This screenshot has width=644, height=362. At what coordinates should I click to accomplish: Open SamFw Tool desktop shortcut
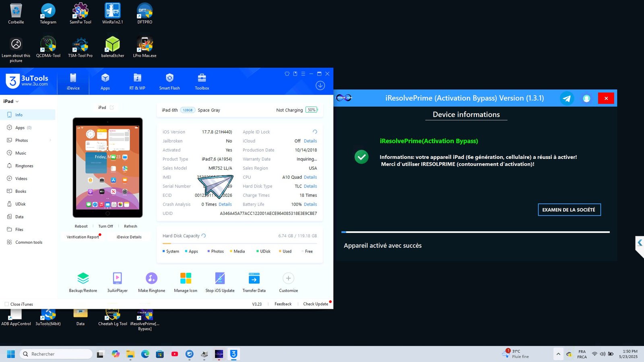click(80, 13)
